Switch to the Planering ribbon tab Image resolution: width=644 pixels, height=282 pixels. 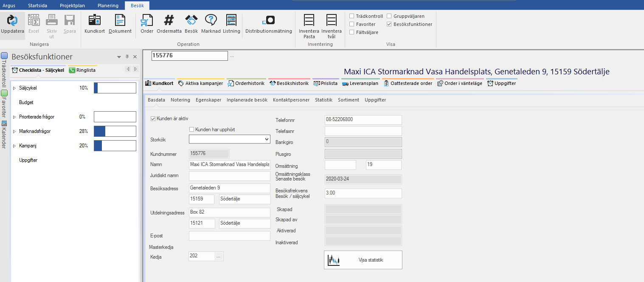108,6
